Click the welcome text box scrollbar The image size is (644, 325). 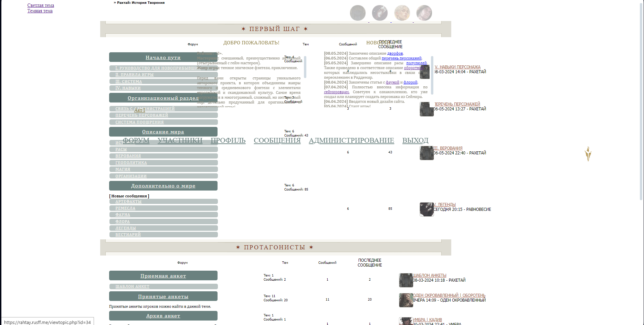pos(305,67)
